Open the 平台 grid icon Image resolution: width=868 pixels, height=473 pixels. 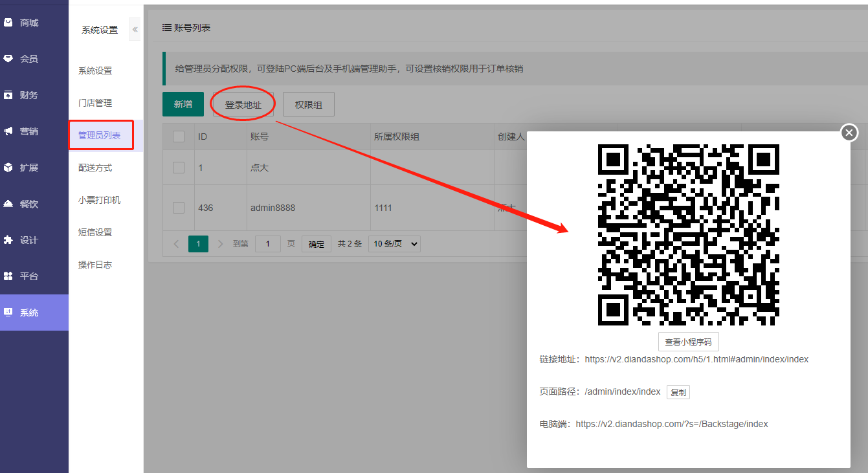point(8,276)
